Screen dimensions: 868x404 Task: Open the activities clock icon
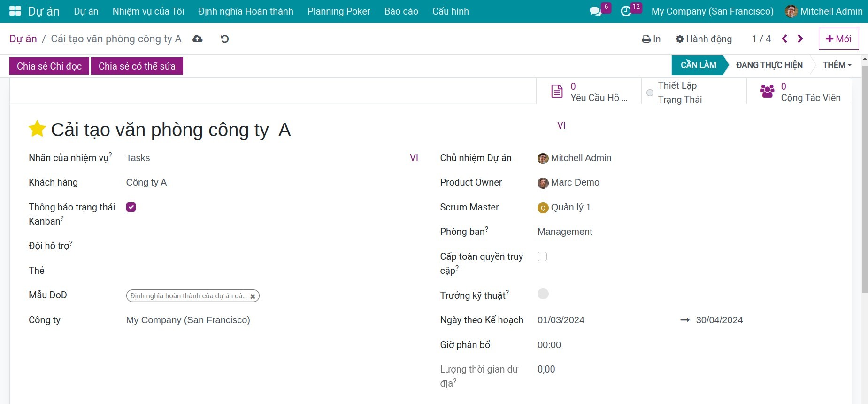pos(626,11)
